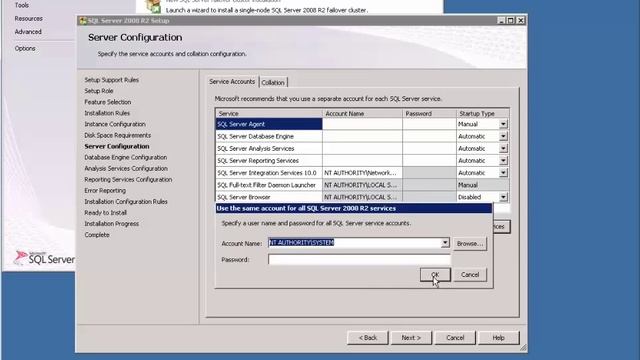Cancel the SQL Server setup wizard
This screenshot has width=640, height=360.
[x=455, y=338]
